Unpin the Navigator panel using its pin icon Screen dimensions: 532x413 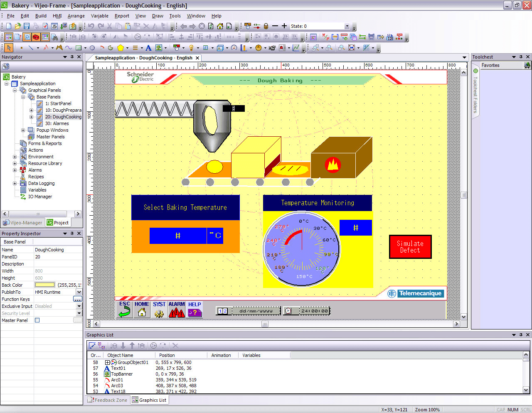[x=72, y=57]
